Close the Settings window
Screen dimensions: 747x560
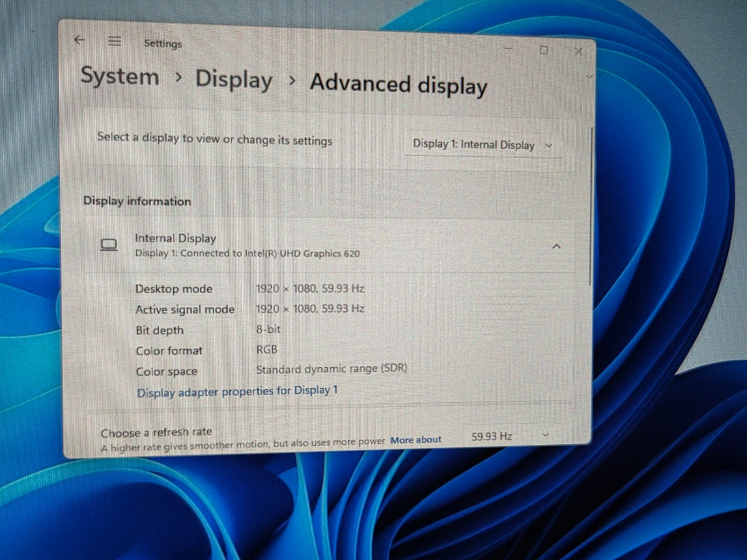[x=578, y=51]
